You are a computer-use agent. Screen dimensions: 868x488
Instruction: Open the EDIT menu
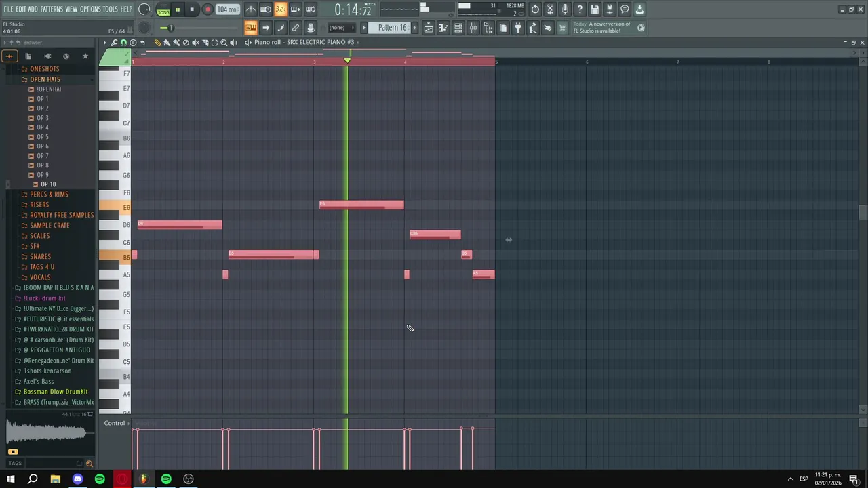click(x=21, y=9)
